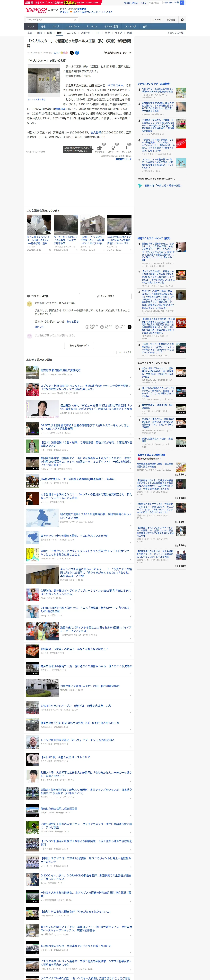This screenshot has height=980, width=210.
Task: Click the 原ヘルス工業 building photo
Action: click(x=44, y=81)
